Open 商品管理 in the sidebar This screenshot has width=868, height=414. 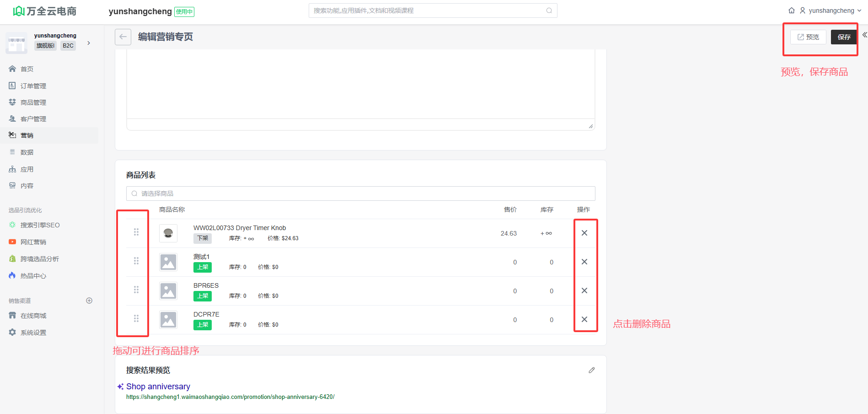[33, 102]
